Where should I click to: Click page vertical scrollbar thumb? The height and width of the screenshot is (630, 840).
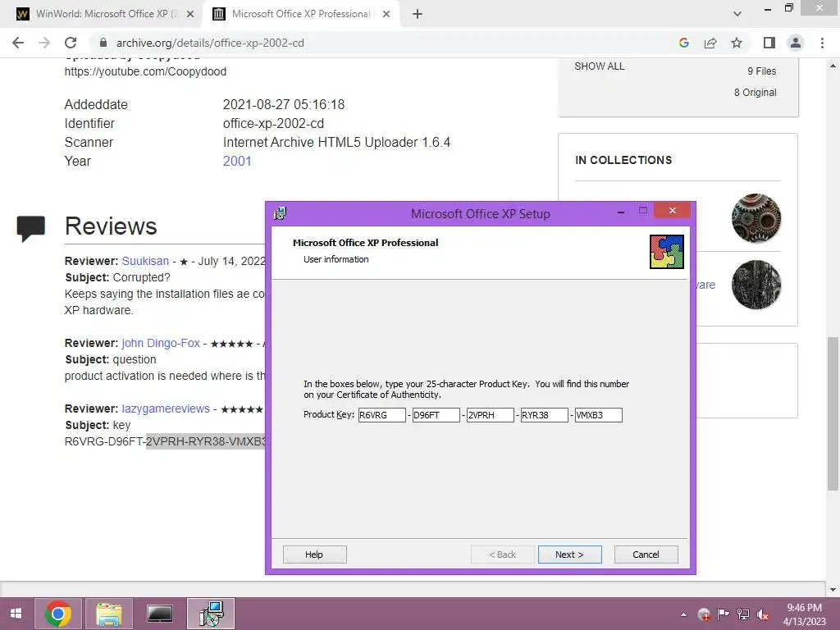833,413
